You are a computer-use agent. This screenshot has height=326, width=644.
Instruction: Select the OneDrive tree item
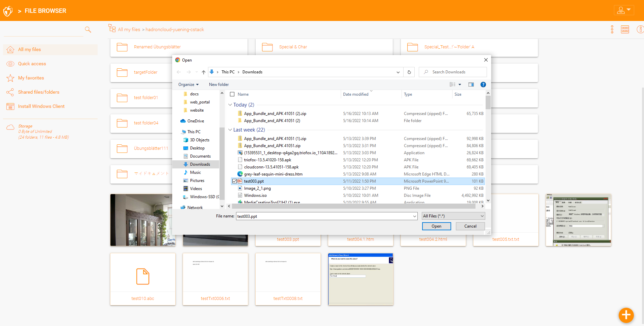click(196, 121)
